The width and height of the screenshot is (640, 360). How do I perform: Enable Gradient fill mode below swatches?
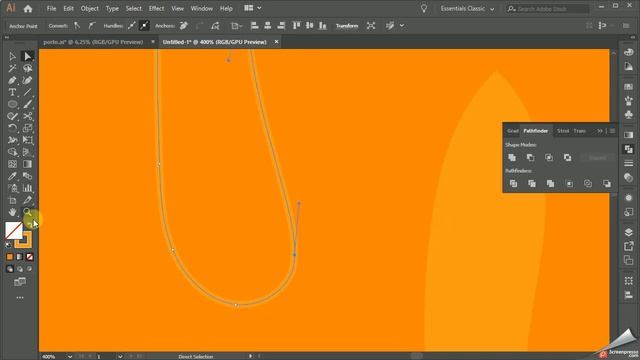tap(20, 257)
